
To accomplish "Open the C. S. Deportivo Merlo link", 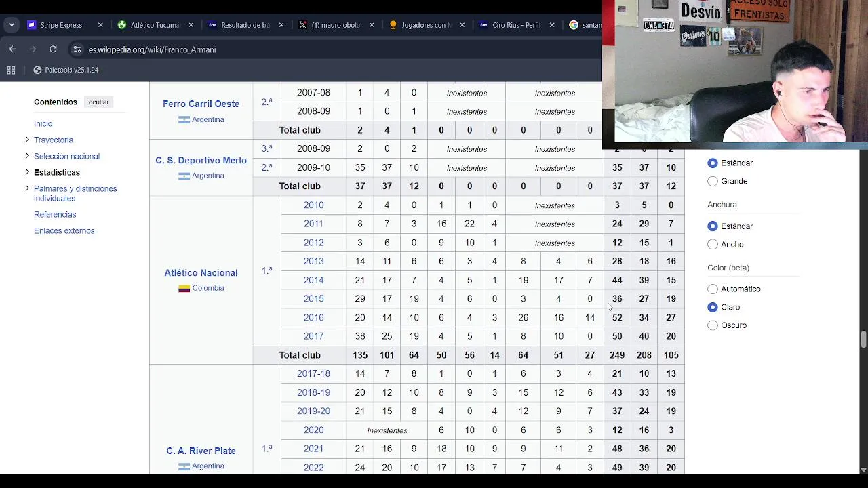I will [x=201, y=160].
